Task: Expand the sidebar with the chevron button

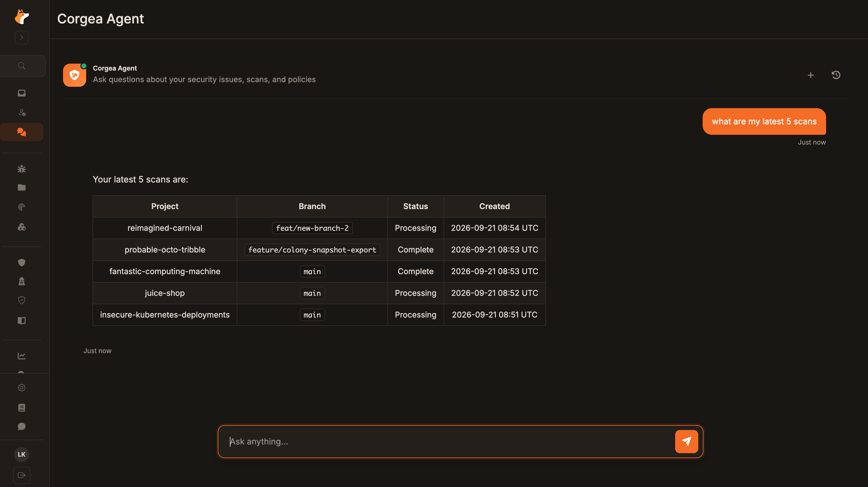Action: pyautogui.click(x=22, y=37)
